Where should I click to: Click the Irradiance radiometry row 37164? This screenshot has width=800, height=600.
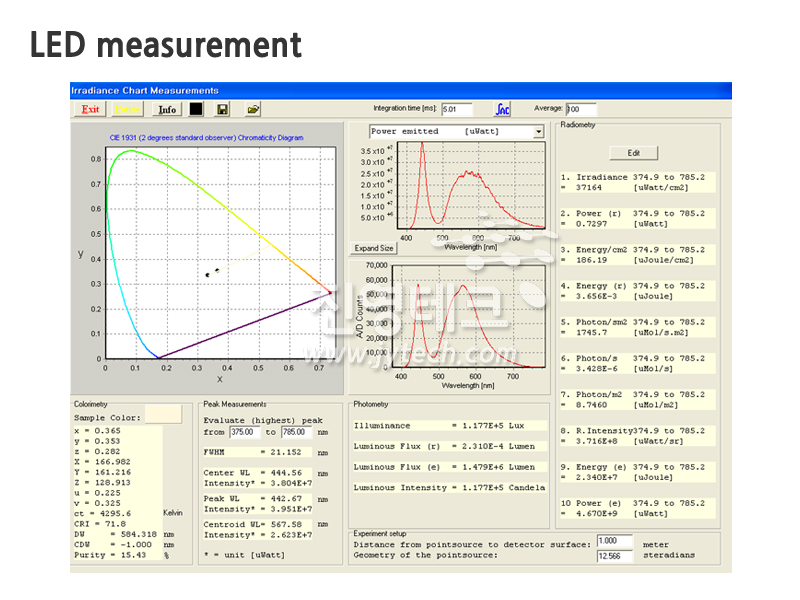638,183
